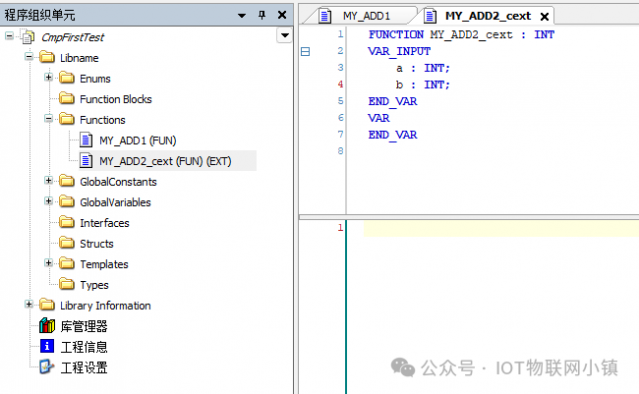
Task: Pin the 程序组织单元 panel
Action: (262, 15)
